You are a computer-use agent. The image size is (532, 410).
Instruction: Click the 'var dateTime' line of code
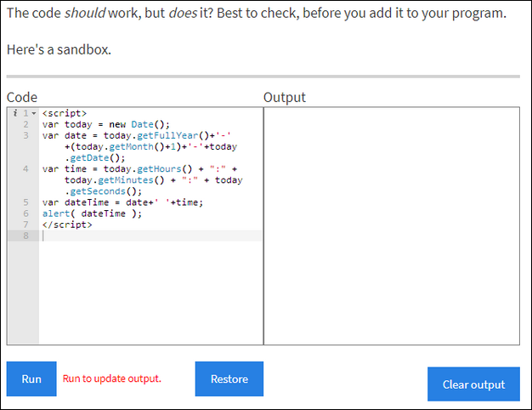pos(123,202)
